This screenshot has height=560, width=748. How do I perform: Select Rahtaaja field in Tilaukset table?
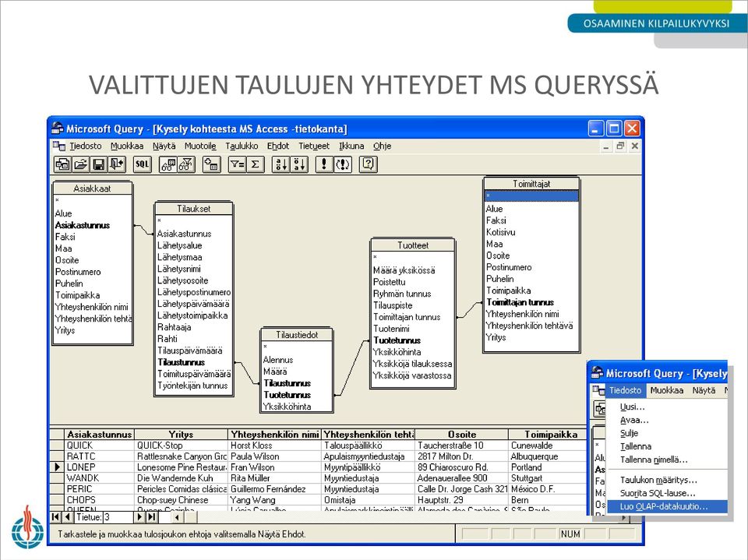(x=174, y=327)
